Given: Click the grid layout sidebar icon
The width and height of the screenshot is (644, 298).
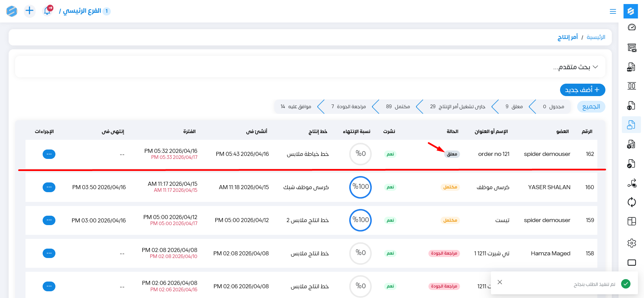Looking at the screenshot, I should [631, 221].
